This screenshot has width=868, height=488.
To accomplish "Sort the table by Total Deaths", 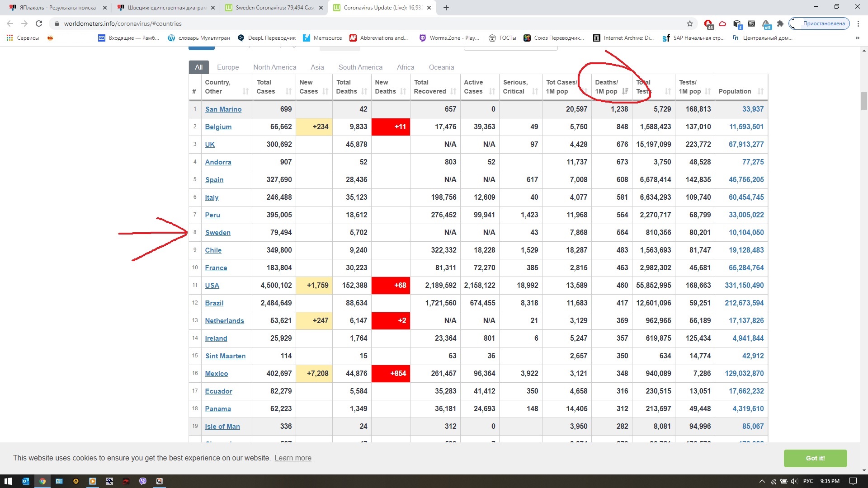I will point(352,87).
